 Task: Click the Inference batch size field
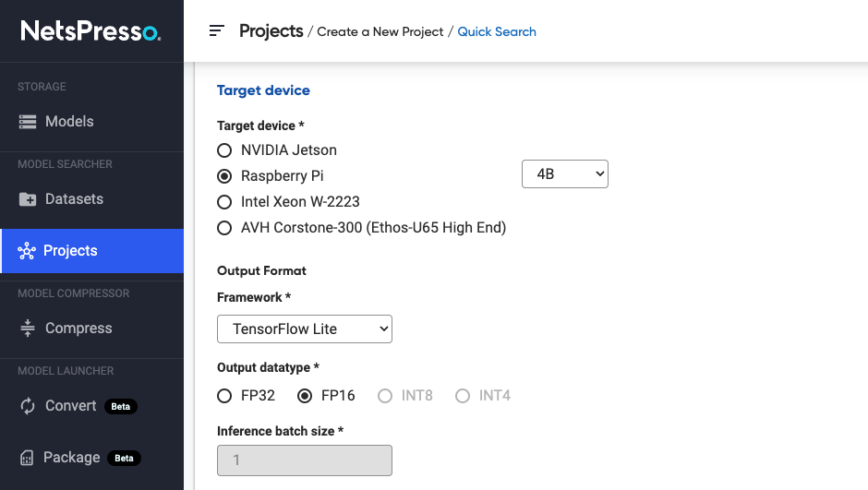click(305, 460)
